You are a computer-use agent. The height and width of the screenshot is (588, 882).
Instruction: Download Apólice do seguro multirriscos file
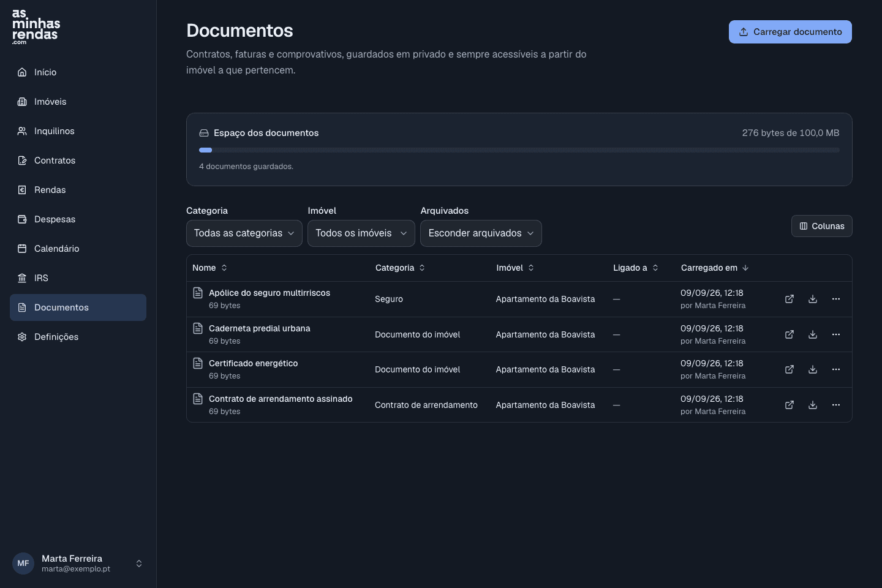pyautogui.click(x=813, y=299)
